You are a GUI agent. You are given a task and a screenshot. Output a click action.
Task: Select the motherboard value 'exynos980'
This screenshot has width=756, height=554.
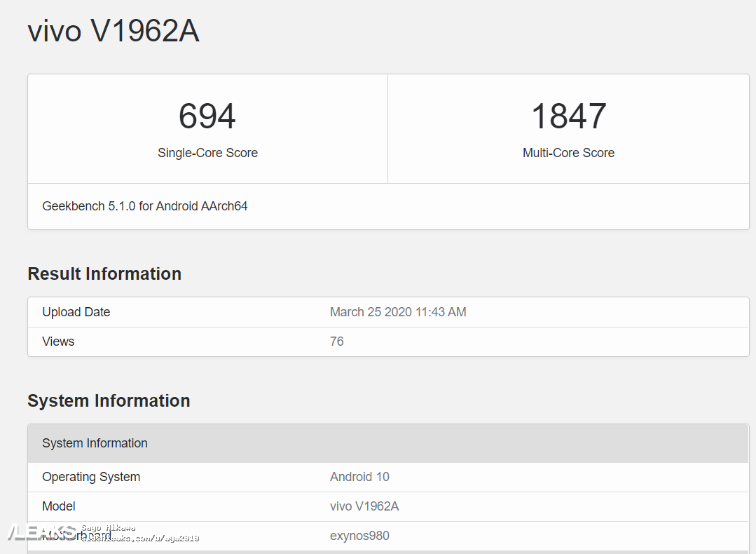click(359, 536)
